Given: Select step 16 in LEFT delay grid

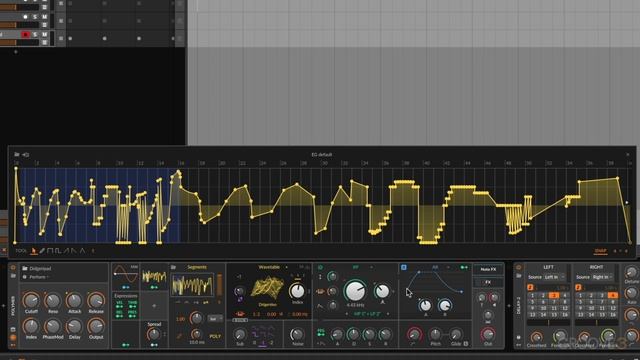Looking at the screenshot, I should pyautogui.click(x=565, y=315).
